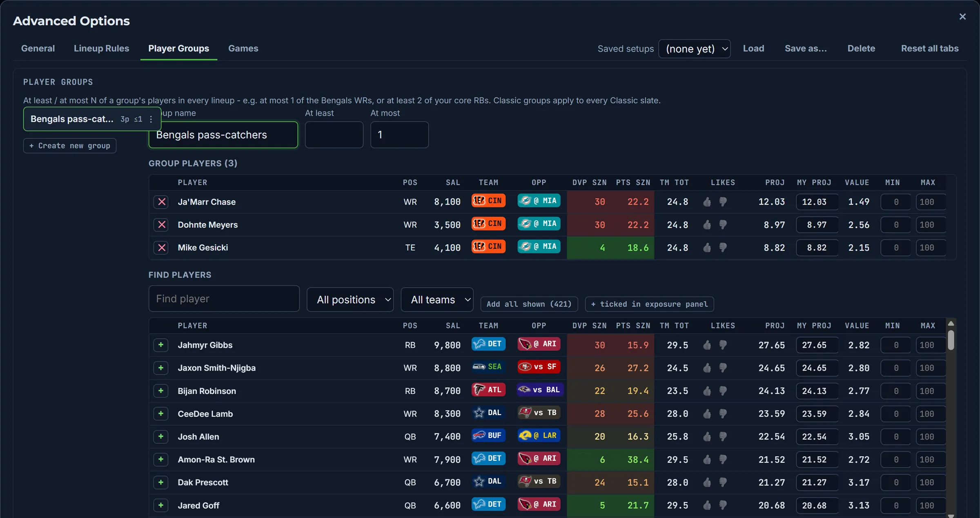Switch to the Lineup Rules tab
The height and width of the screenshot is (518, 980).
tap(101, 48)
